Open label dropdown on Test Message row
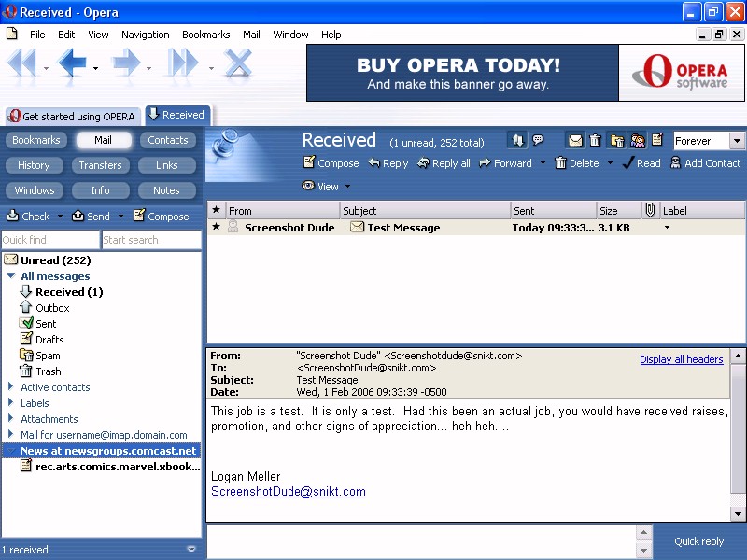This screenshot has width=747, height=560. (667, 228)
